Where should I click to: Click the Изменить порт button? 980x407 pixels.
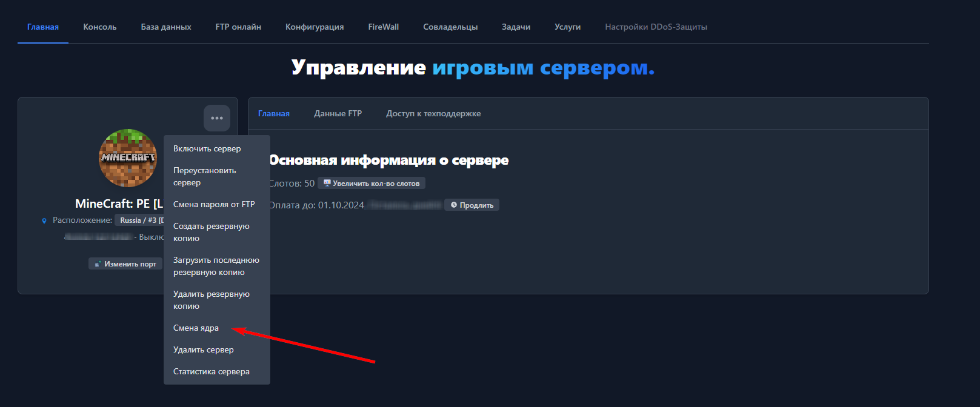[125, 264]
